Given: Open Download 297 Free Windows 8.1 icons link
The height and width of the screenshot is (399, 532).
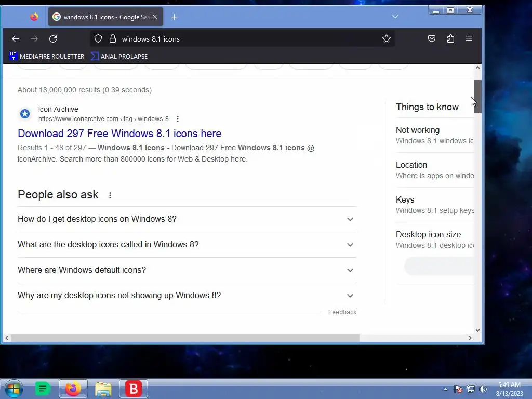Looking at the screenshot, I should click(119, 134).
